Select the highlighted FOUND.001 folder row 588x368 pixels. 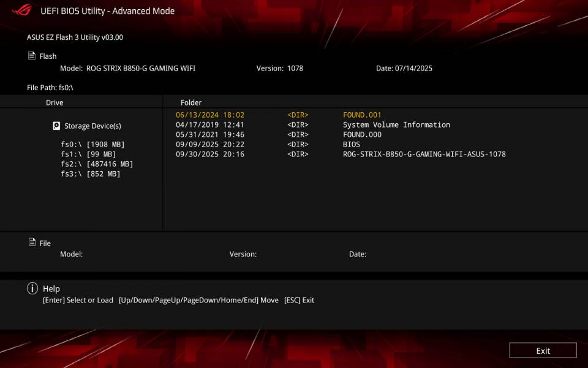(361, 115)
